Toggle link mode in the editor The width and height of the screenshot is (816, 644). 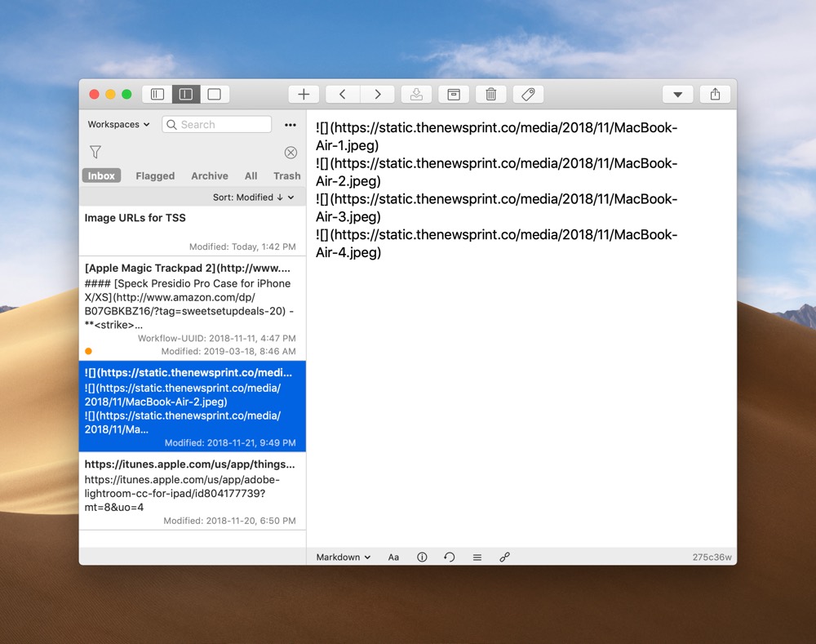click(x=505, y=557)
